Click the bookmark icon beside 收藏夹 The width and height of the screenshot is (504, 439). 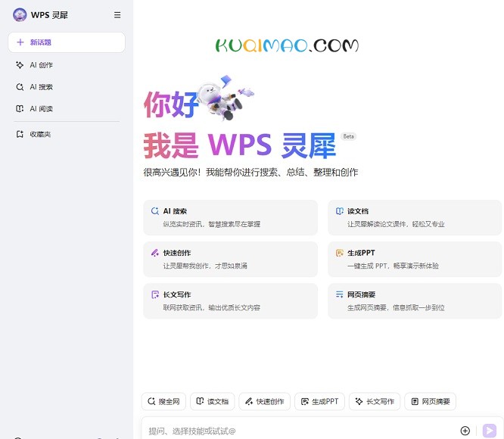20,134
